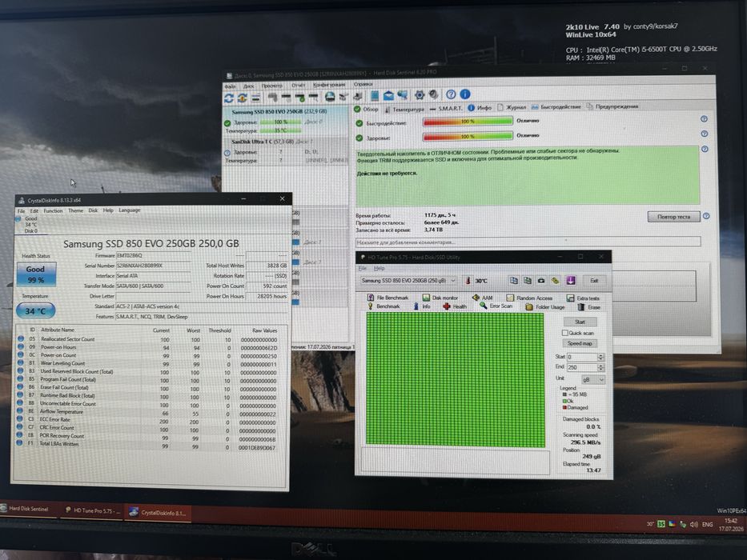The image size is (747, 560).
Task: Click the Exit button in HD Tune
Action: pos(593,281)
